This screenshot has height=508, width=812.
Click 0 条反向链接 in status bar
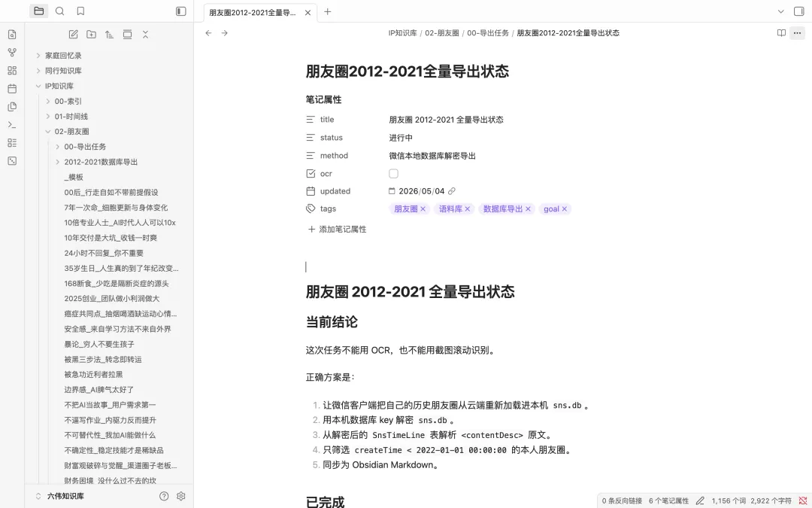tap(622, 500)
